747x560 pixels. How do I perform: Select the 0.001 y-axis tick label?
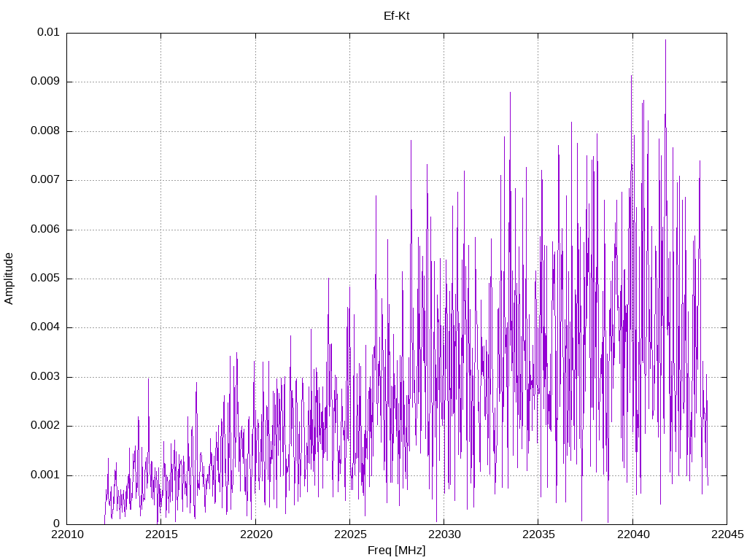pos(46,475)
